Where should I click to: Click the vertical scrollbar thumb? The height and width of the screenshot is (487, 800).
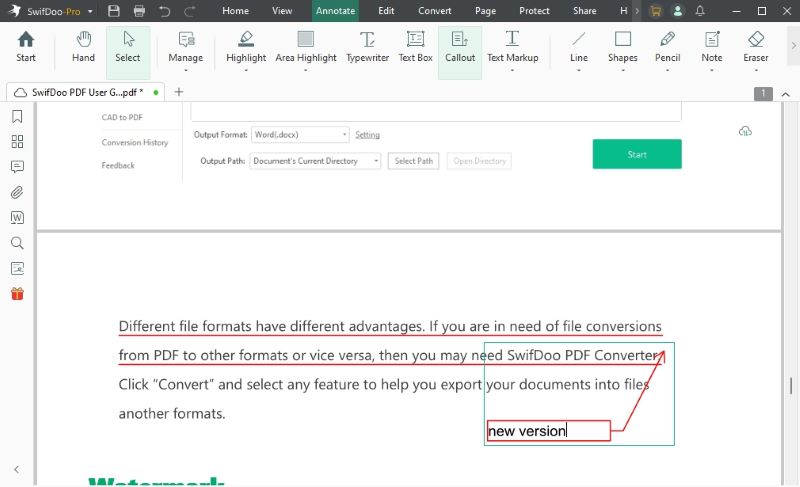click(791, 386)
